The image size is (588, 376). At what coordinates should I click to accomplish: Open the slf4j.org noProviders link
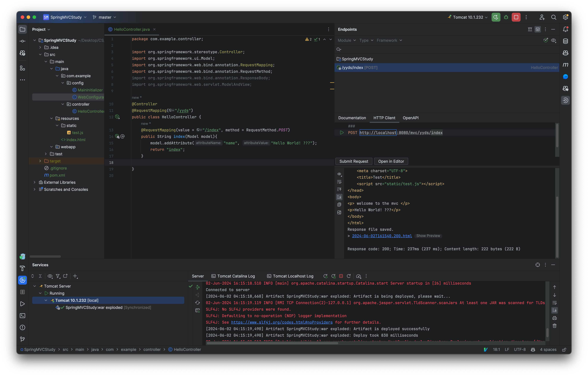pos(282,322)
